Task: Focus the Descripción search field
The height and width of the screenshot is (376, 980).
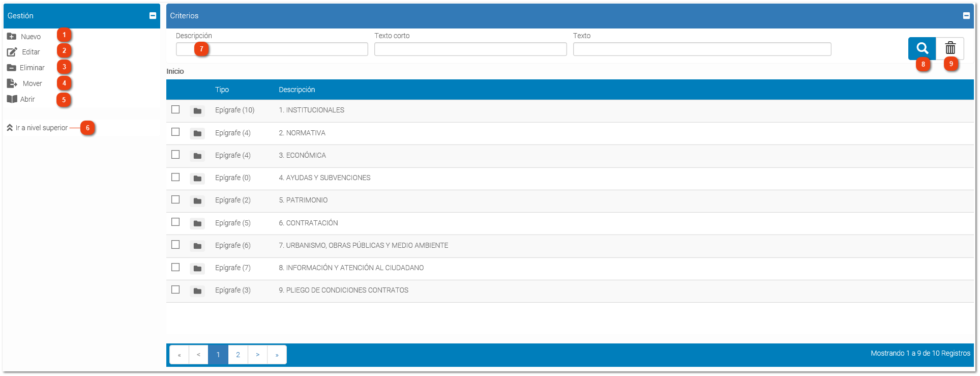Action: pyautogui.click(x=272, y=49)
